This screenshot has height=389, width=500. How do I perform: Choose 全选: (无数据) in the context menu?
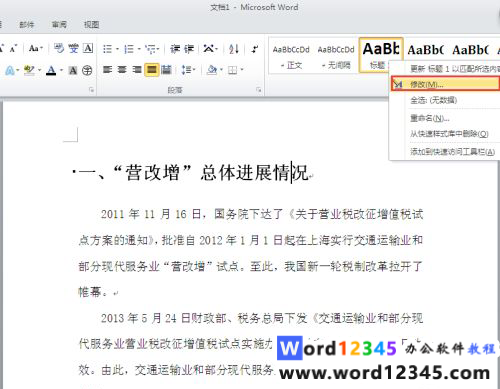pos(445,100)
